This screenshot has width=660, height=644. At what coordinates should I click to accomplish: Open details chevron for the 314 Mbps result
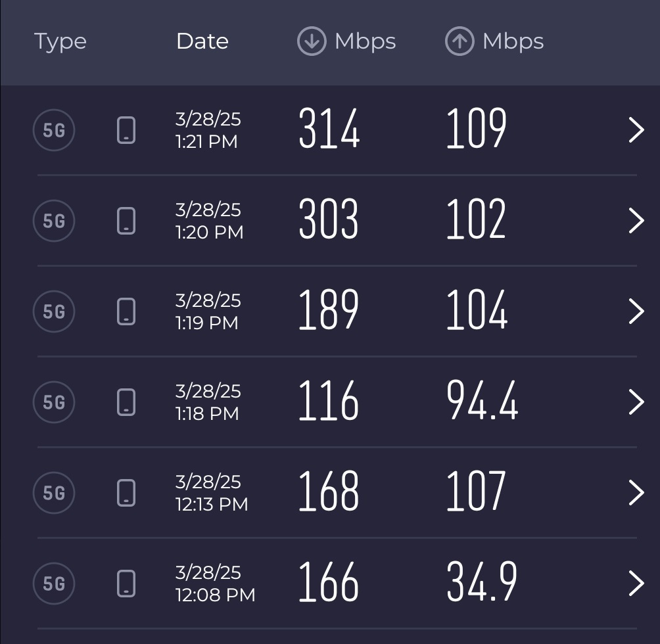636,130
